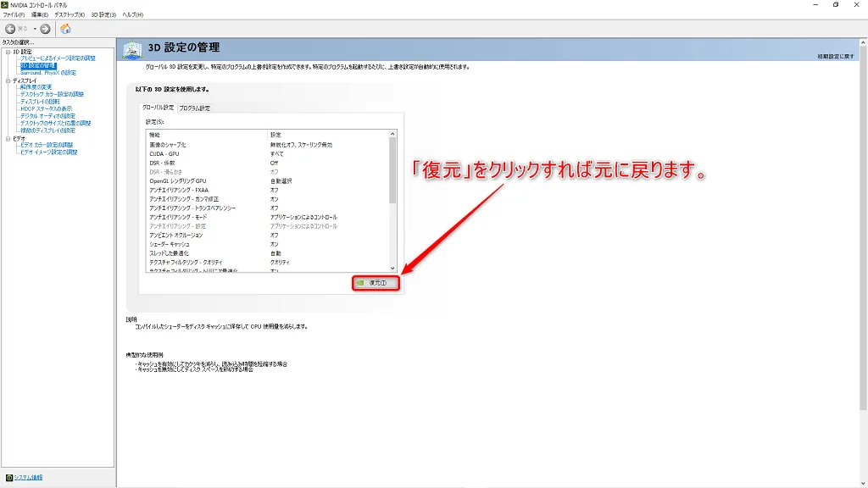Viewport: 868px width, 488px height.
Task: Open デスクトップのサイズと位置の調整 tree item
Action: coord(56,124)
